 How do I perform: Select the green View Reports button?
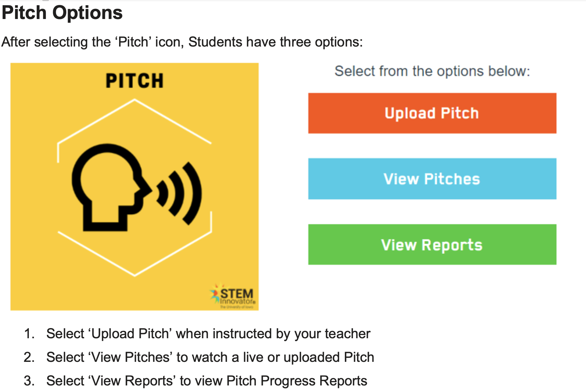(x=432, y=245)
